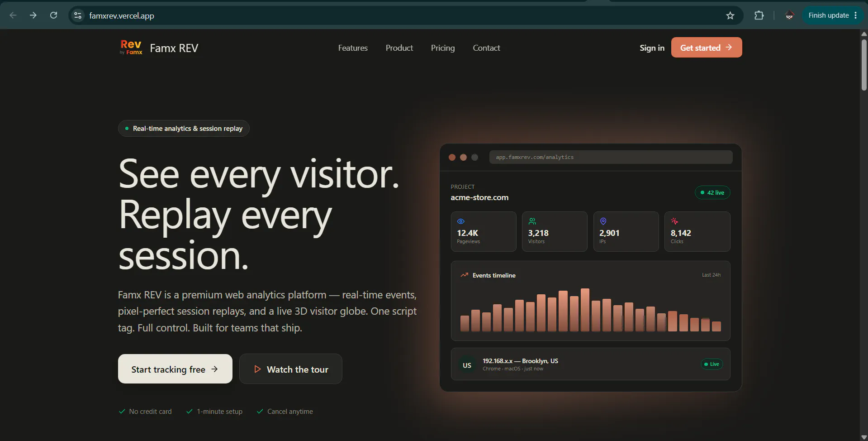Open the Contact nav item

pos(486,48)
